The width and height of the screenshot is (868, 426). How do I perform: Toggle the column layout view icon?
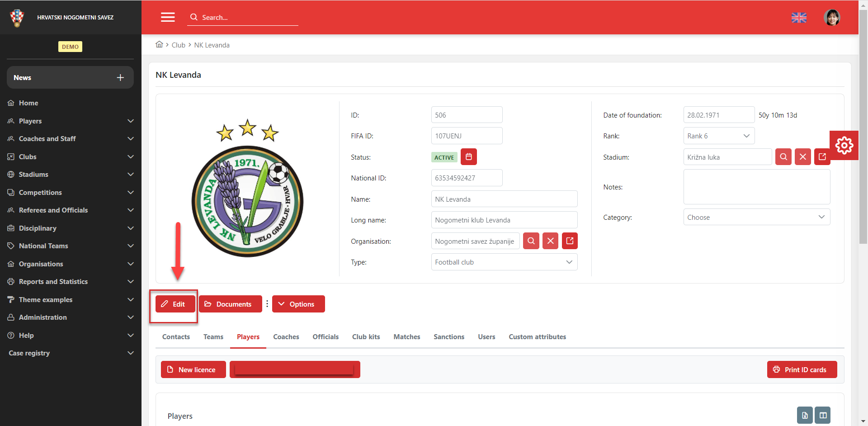(x=823, y=415)
